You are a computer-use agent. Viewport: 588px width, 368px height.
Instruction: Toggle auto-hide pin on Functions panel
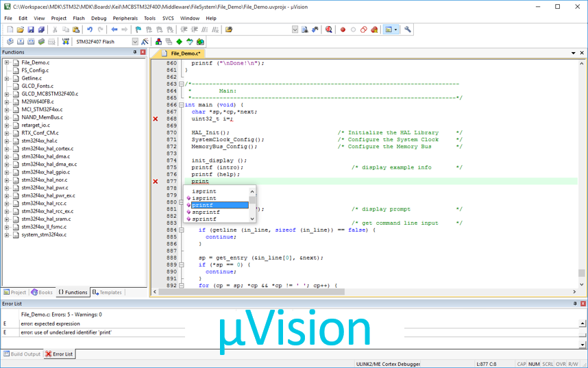click(x=135, y=52)
